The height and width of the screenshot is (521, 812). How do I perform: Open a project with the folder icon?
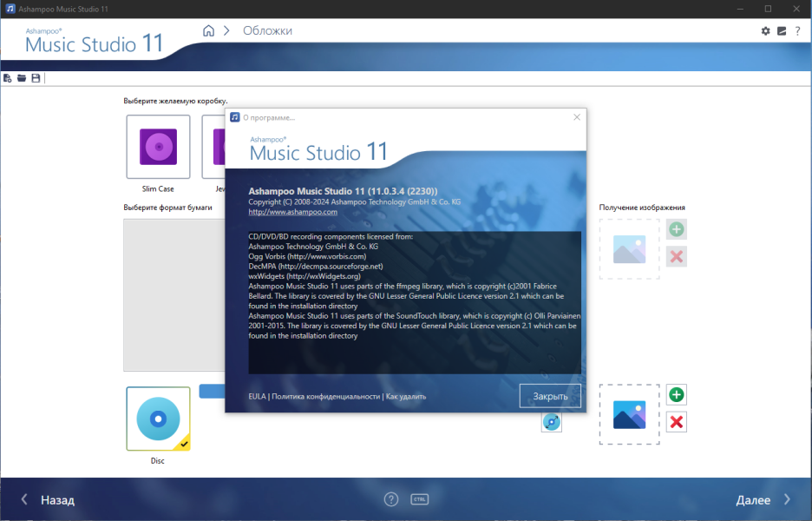[21, 78]
